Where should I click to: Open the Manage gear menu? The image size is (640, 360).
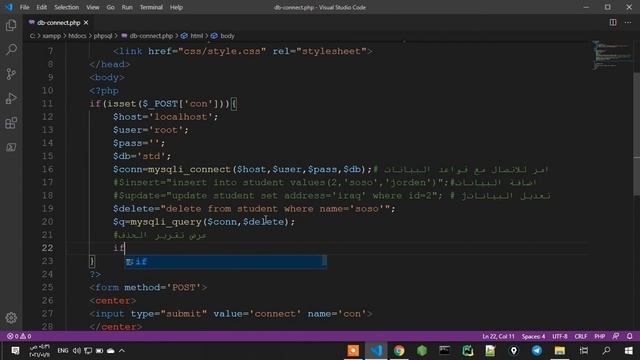pos(11,318)
